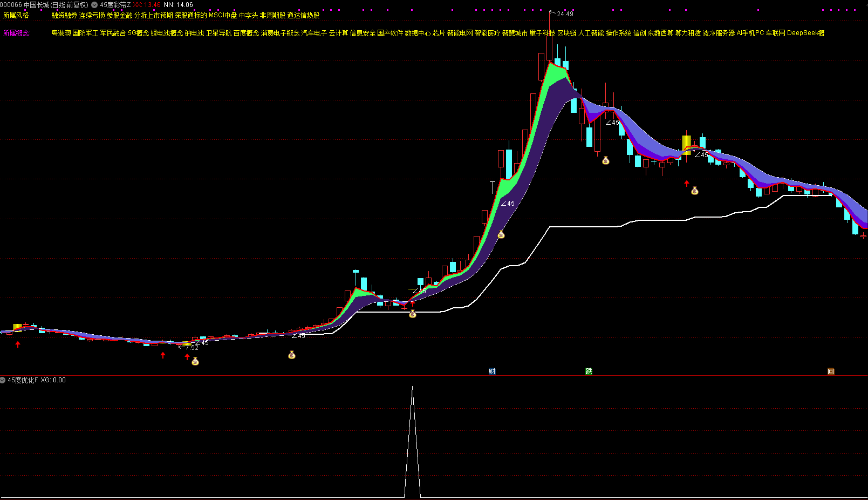Select the 汽车电子 concept tag
Screen dimensions: 868x500
point(314,33)
